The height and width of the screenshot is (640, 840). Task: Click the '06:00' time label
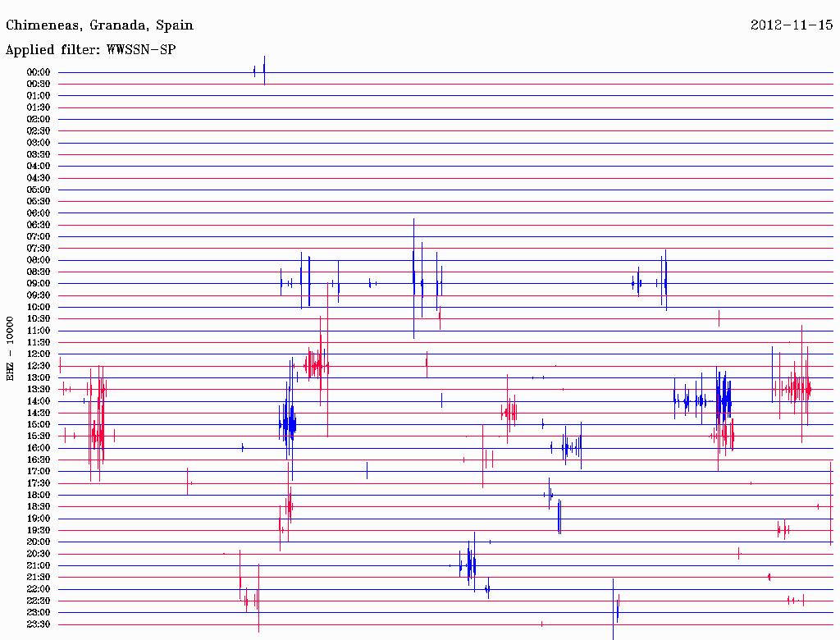click(39, 213)
